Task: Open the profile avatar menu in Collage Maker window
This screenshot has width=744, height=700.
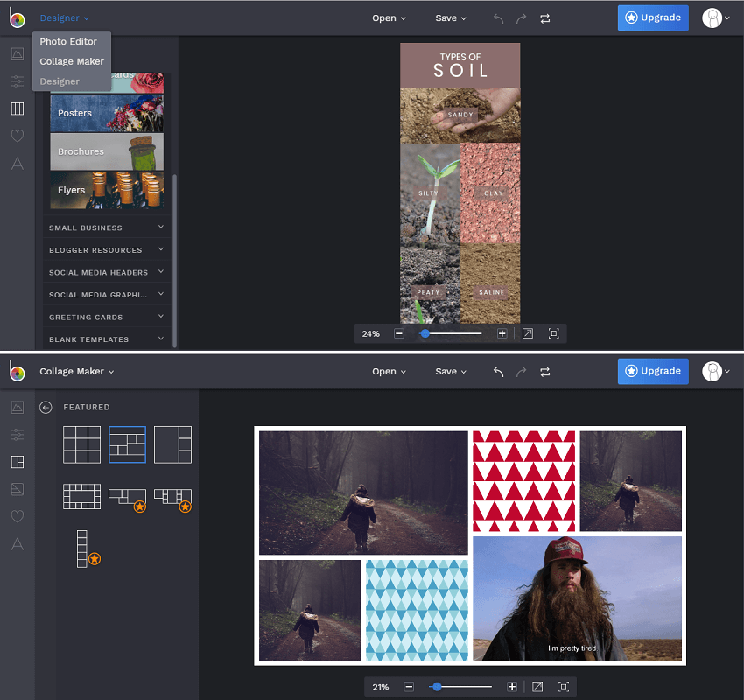Action: 715,371
